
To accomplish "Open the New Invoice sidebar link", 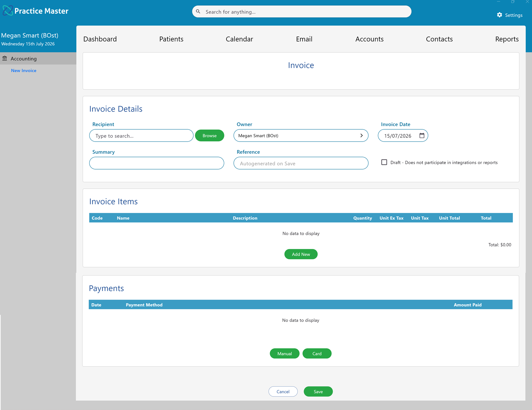I will pos(24,71).
